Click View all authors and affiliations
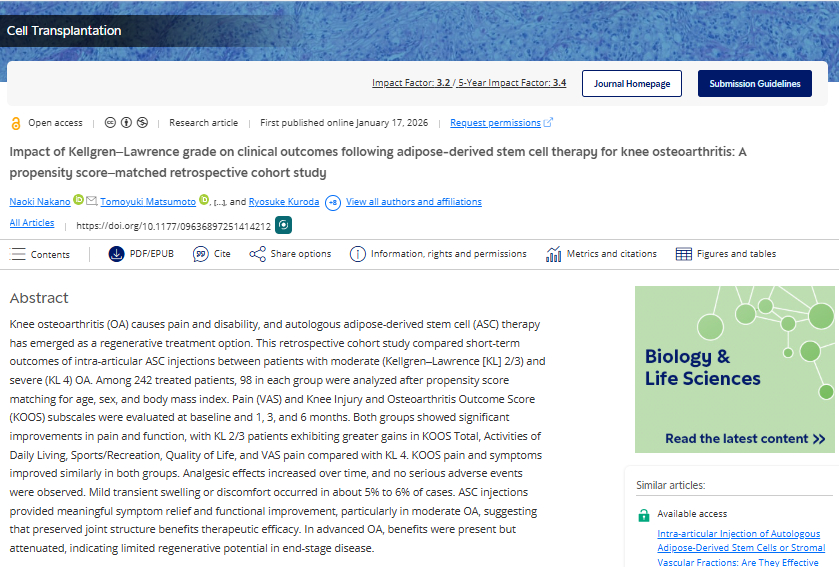 point(413,202)
